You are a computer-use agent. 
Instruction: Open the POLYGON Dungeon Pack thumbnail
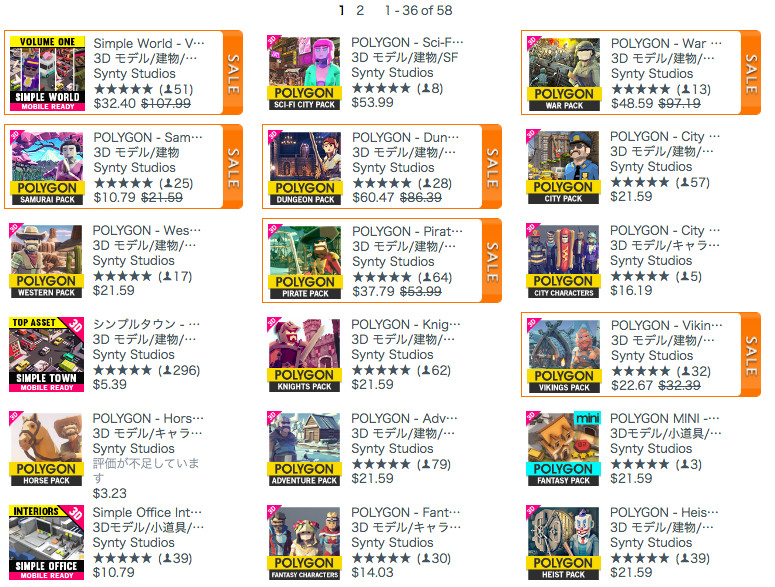pyautogui.click(x=305, y=168)
